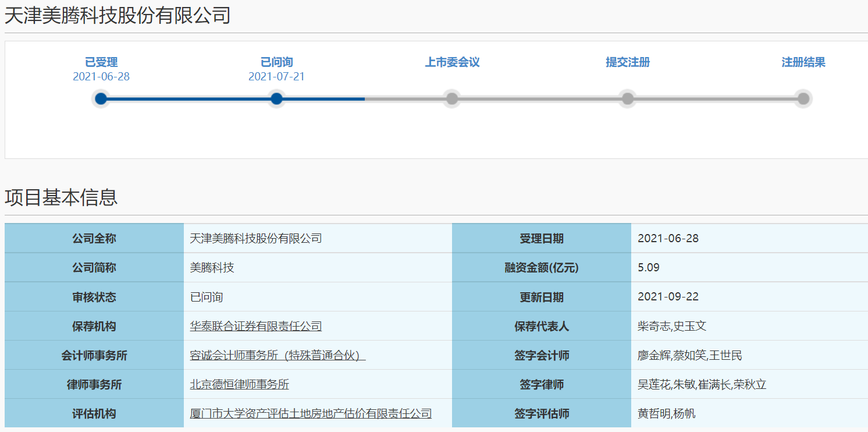Click the company full name value in the table
Screen dimensions: 868x432
pyautogui.click(x=256, y=239)
